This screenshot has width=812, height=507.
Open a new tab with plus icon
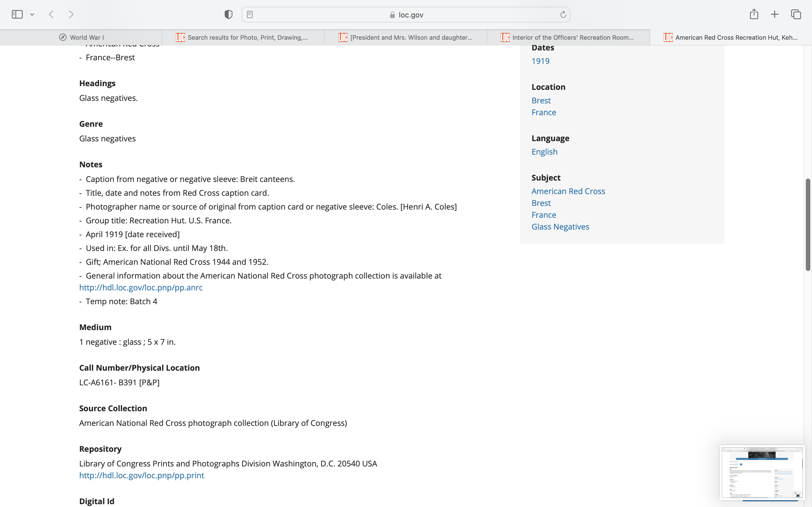click(775, 14)
